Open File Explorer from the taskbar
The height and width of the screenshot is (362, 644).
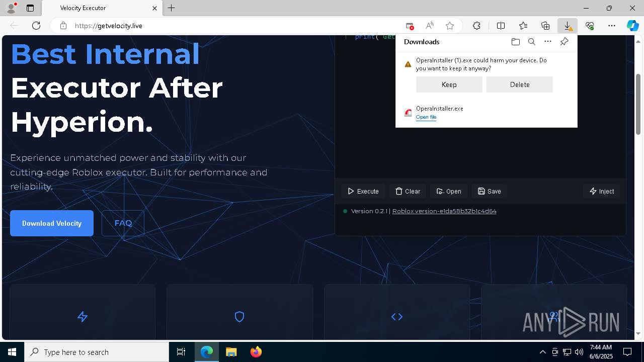click(231, 352)
